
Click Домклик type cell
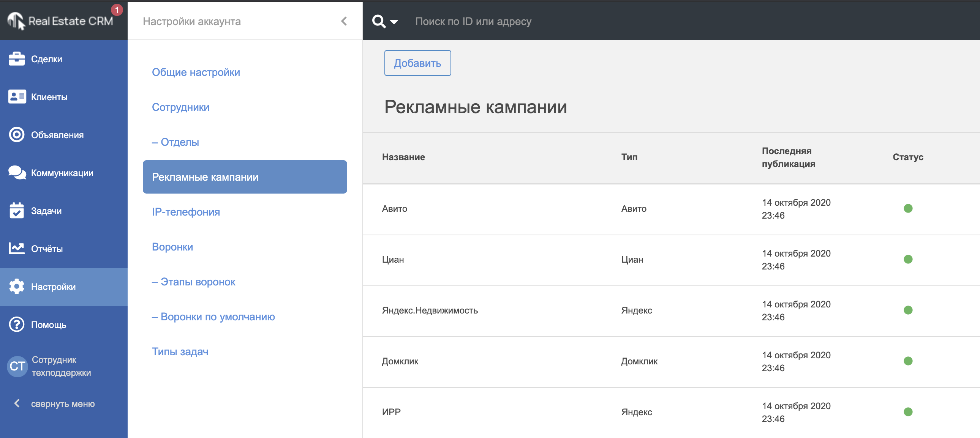click(x=639, y=362)
